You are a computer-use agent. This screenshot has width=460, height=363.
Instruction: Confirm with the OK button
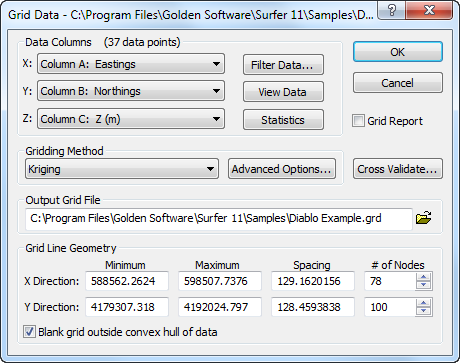pyautogui.click(x=398, y=52)
